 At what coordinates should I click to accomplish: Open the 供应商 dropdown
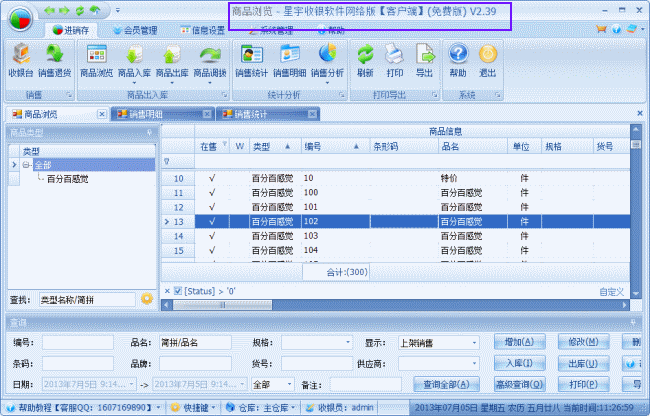474,364
